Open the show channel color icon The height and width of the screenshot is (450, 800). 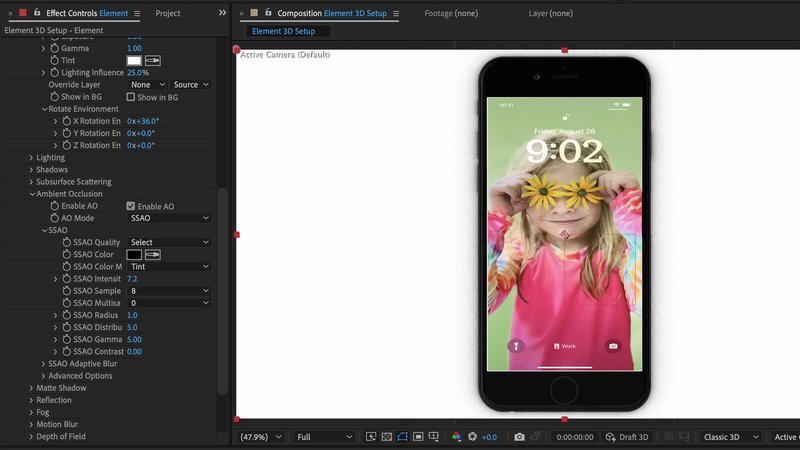[456, 437]
